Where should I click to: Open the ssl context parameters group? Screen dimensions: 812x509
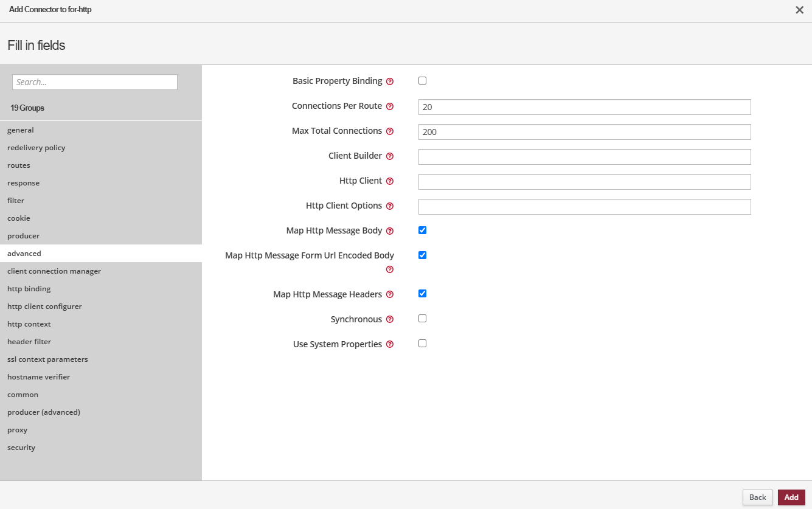pyautogui.click(x=47, y=359)
